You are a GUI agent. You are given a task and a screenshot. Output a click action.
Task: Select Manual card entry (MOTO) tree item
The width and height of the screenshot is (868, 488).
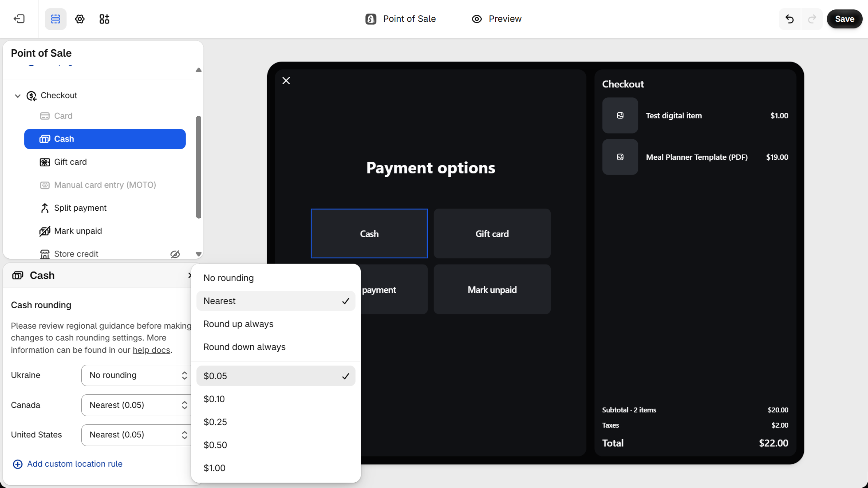pos(105,185)
